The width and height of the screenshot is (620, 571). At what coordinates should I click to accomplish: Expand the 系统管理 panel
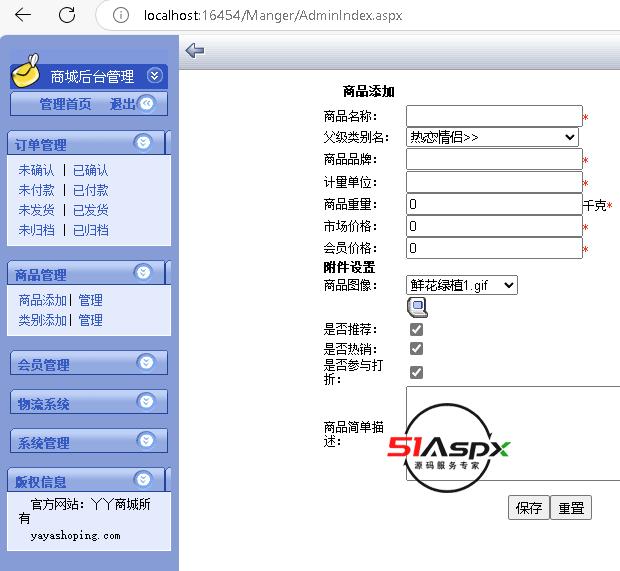point(146,440)
